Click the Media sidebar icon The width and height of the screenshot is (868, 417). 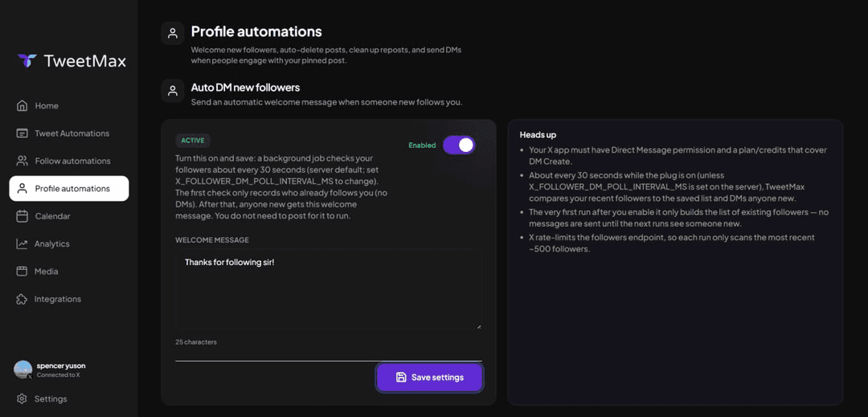coord(23,272)
